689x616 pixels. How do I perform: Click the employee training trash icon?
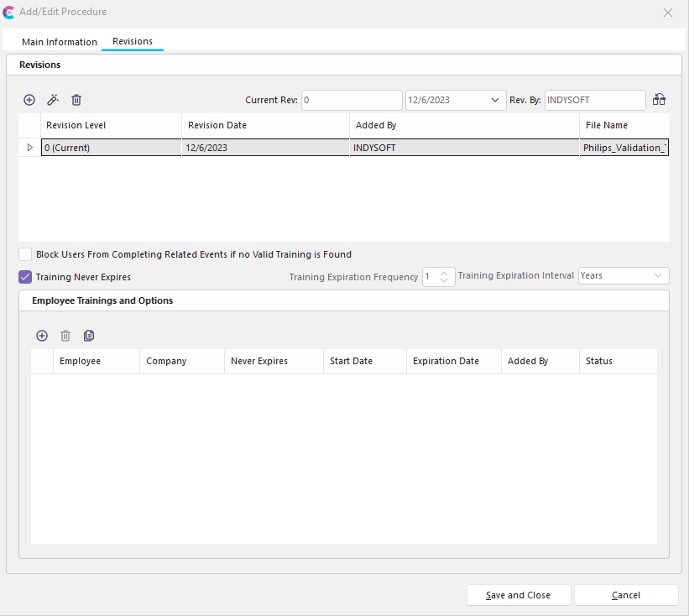click(65, 336)
